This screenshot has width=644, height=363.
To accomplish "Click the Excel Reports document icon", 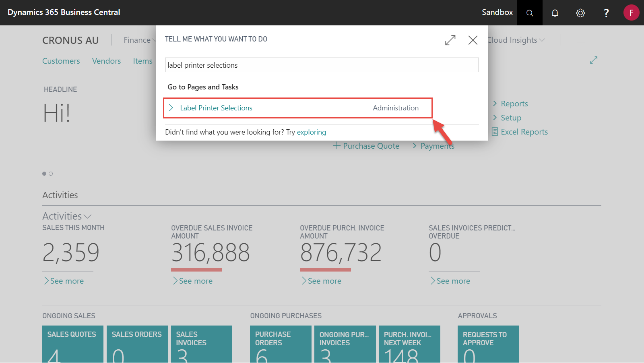I will pos(495,132).
